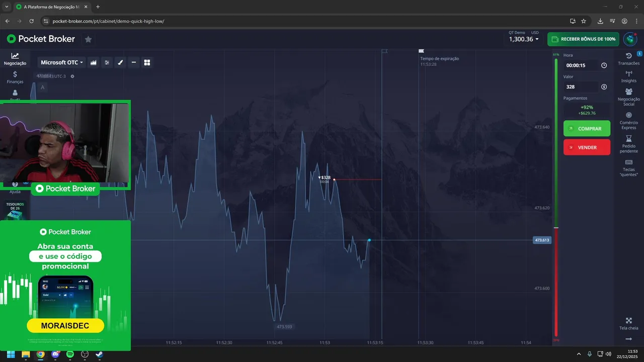Open the Insights panel
This screenshot has height=362, width=644.
(628, 76)
